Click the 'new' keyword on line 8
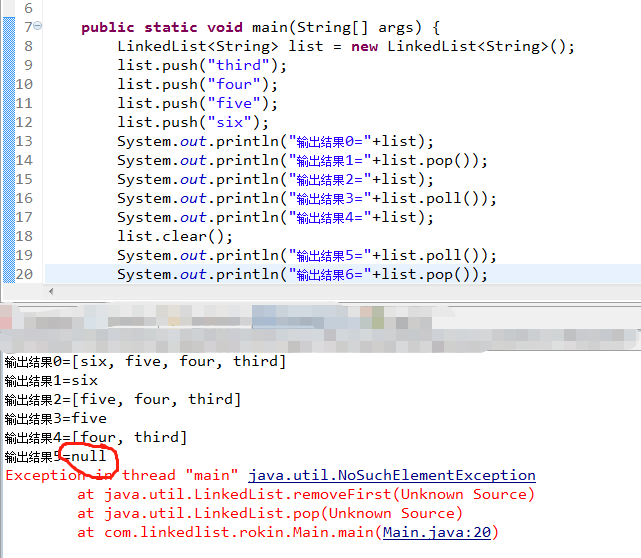 [x=365, y=47]
